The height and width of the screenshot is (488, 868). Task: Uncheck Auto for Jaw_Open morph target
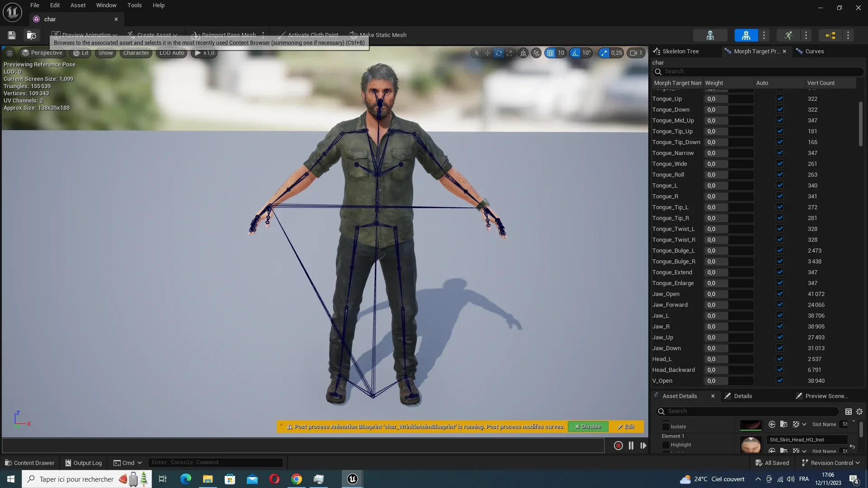coord(779,294)
